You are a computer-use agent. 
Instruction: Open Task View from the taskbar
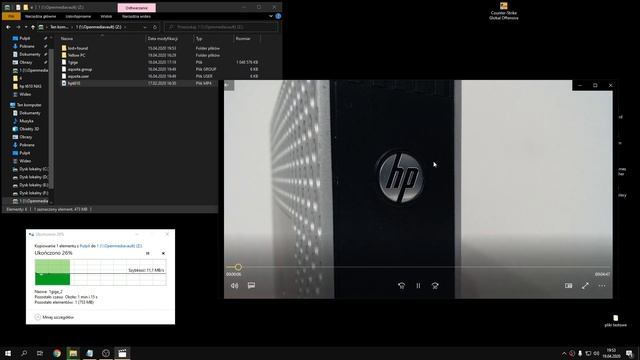coord(40,353)
